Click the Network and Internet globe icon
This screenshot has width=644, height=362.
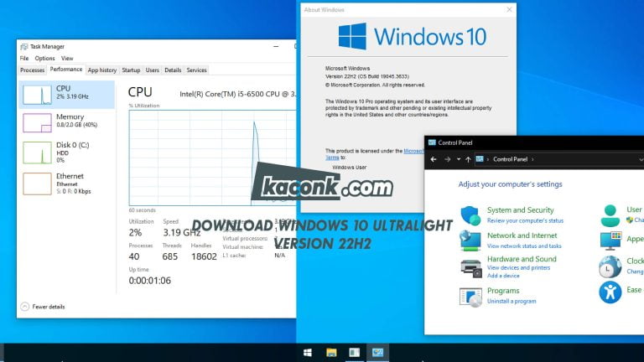click(470, 241)
